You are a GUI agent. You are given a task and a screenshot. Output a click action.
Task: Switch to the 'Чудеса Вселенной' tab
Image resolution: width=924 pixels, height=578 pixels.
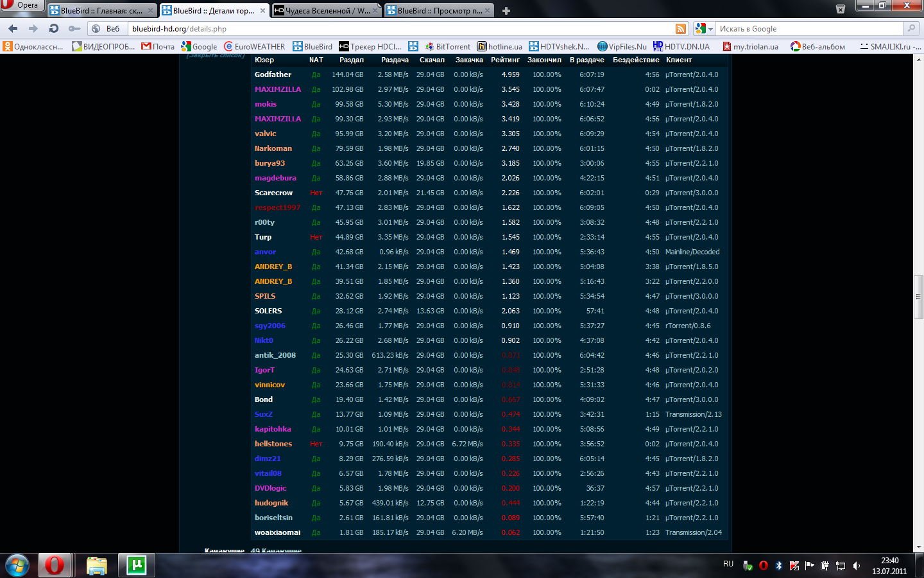pos(326,11)
